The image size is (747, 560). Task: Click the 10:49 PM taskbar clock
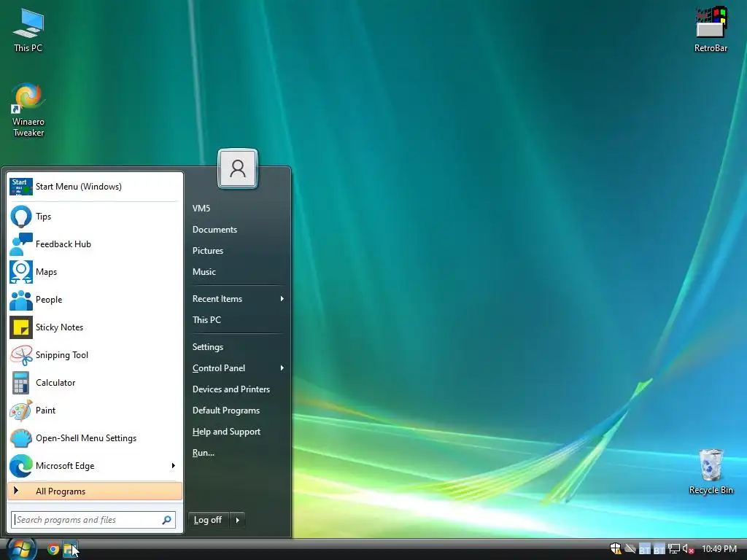coord(719,549)
